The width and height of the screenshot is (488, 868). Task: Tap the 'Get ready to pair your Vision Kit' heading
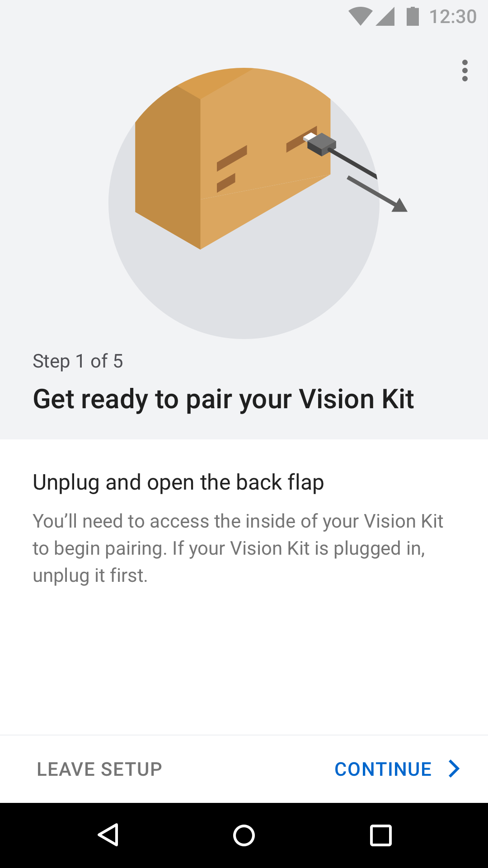[224, 399]
